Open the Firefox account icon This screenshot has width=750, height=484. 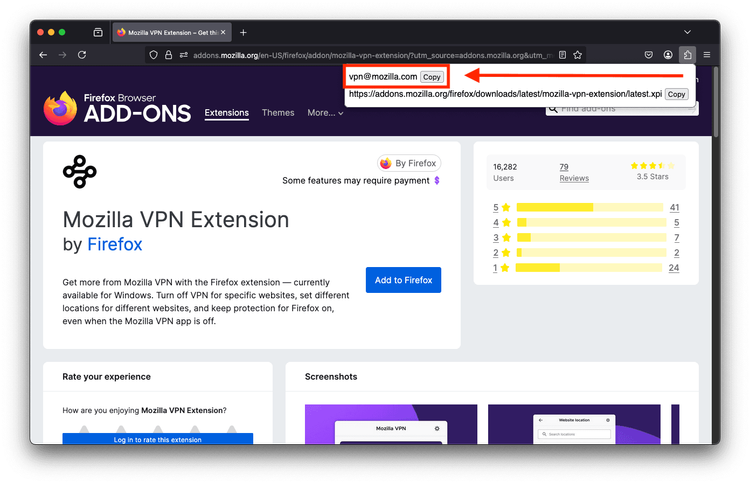667,54
